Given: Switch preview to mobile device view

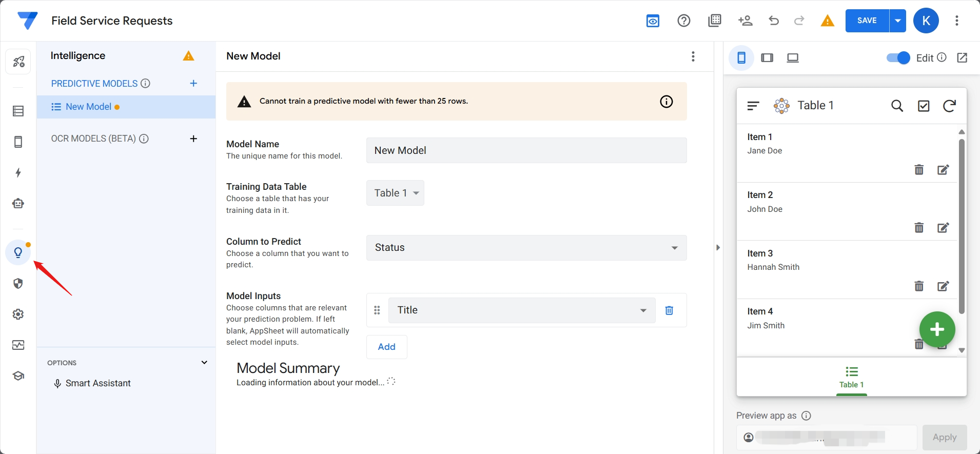Looking at the screenshot, I should click(x=741, y=58).
